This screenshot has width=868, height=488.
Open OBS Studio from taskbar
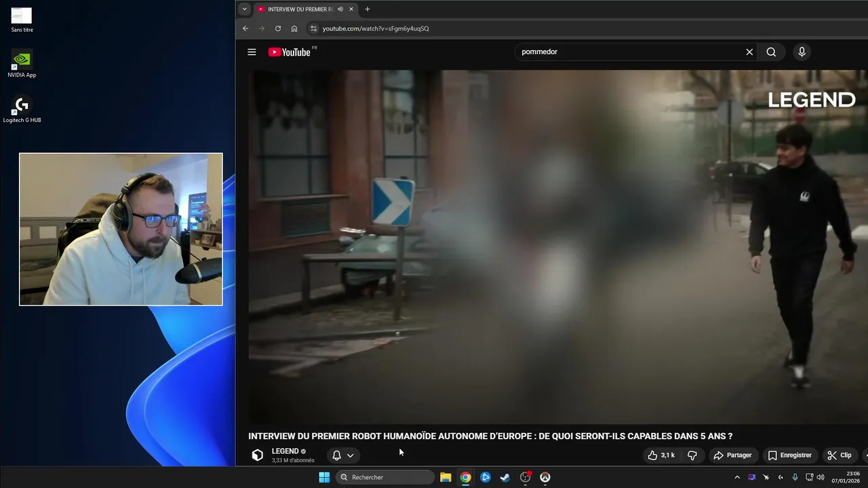pyautogui.click(x=525, y=477)
